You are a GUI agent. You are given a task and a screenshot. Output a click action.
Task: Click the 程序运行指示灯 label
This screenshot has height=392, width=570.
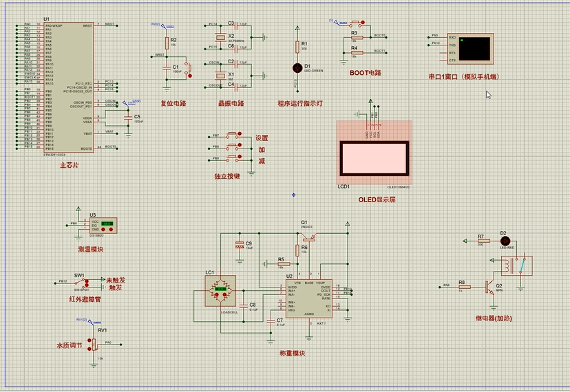[x=300, y=104]
